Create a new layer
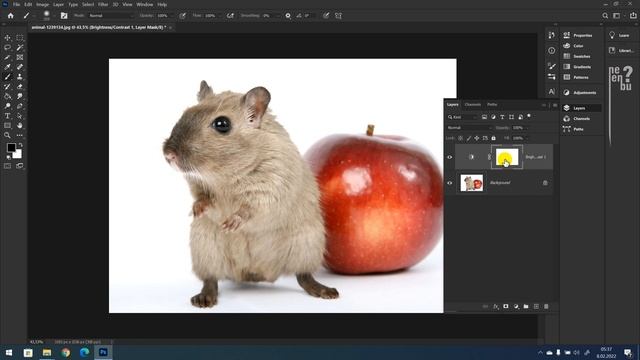Image resolution: width=640 pixels, height=360 pixels. tap(536, 307)
